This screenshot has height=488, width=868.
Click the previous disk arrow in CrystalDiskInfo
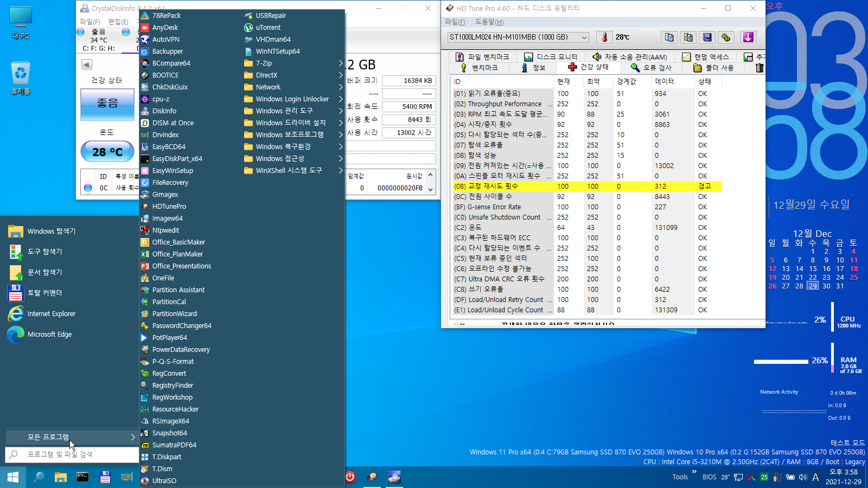tap(87, 65)
